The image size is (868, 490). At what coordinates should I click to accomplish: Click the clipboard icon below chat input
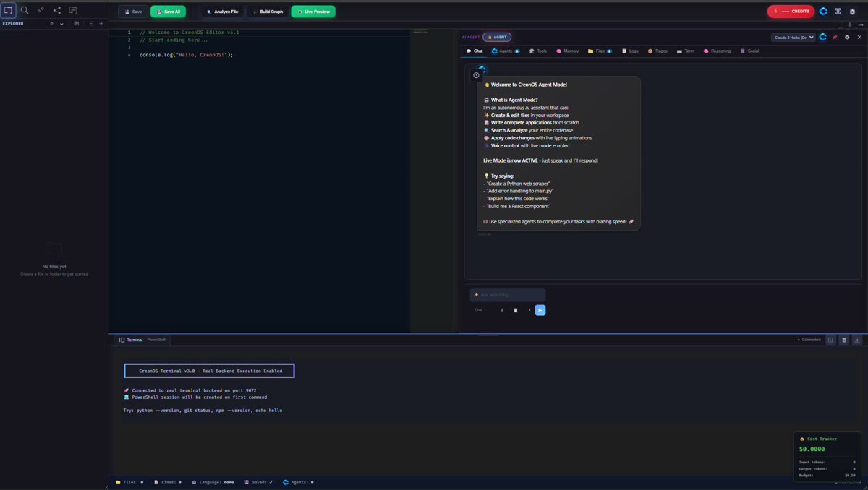pyautogui.click(x=516, y=310)
